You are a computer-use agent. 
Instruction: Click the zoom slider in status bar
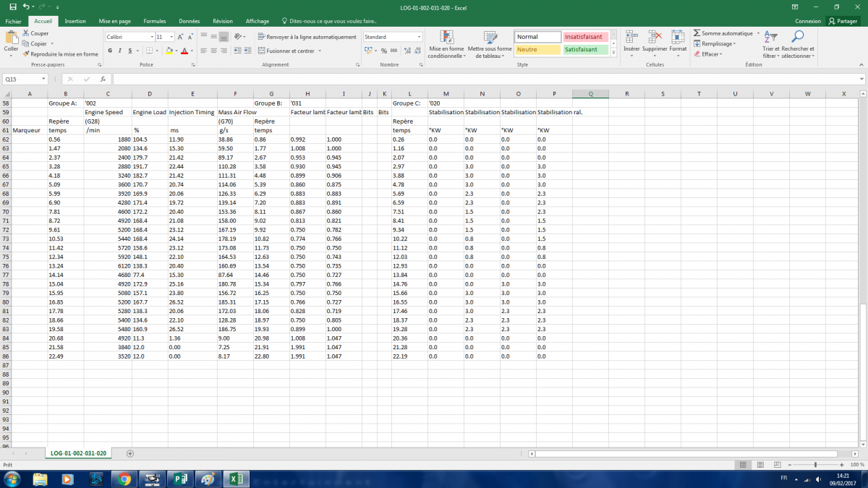[x=815, y=465]
